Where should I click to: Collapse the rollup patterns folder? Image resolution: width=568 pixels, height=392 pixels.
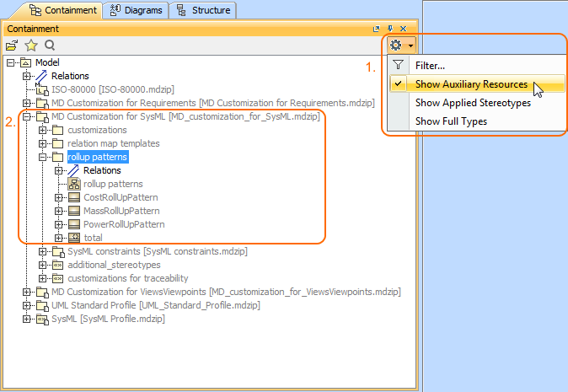click(43, 157)
